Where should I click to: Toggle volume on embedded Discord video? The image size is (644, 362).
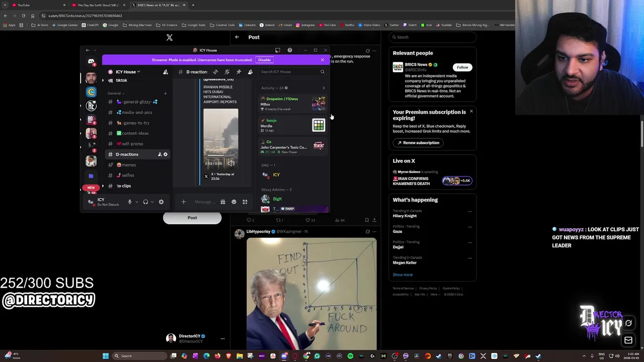231,163
